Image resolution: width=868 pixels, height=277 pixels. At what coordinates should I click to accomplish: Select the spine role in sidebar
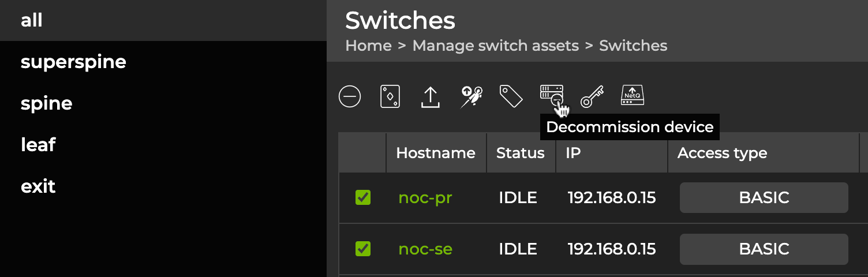click(x=46, y=103)
